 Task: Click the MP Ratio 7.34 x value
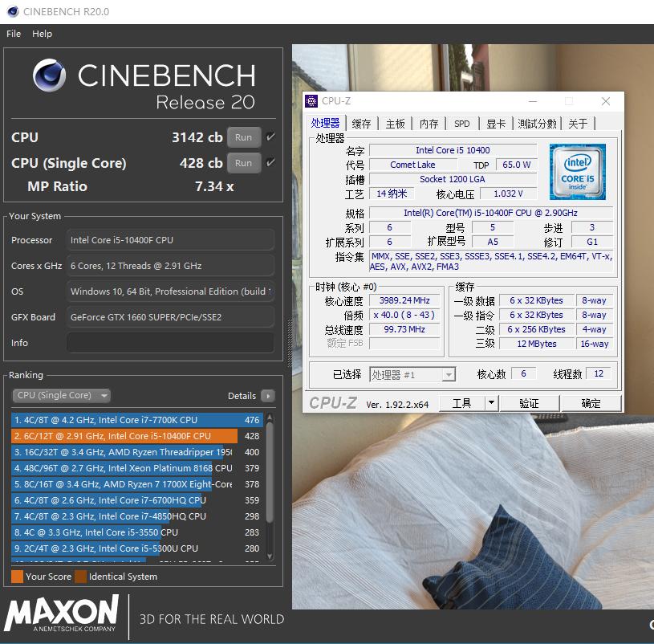214,186
